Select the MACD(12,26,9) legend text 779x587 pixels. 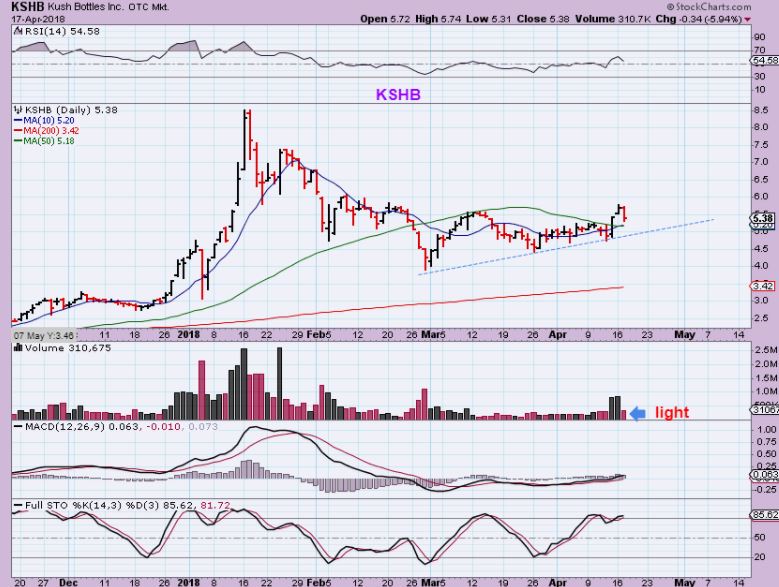point(65,427)
